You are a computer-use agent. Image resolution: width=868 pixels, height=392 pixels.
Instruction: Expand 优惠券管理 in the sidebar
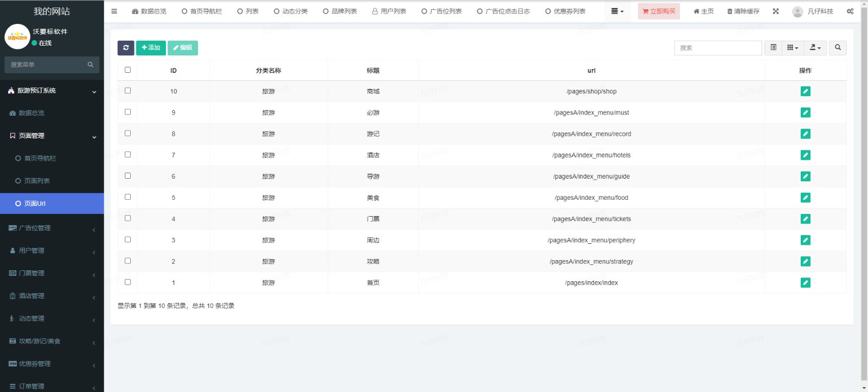52,364
